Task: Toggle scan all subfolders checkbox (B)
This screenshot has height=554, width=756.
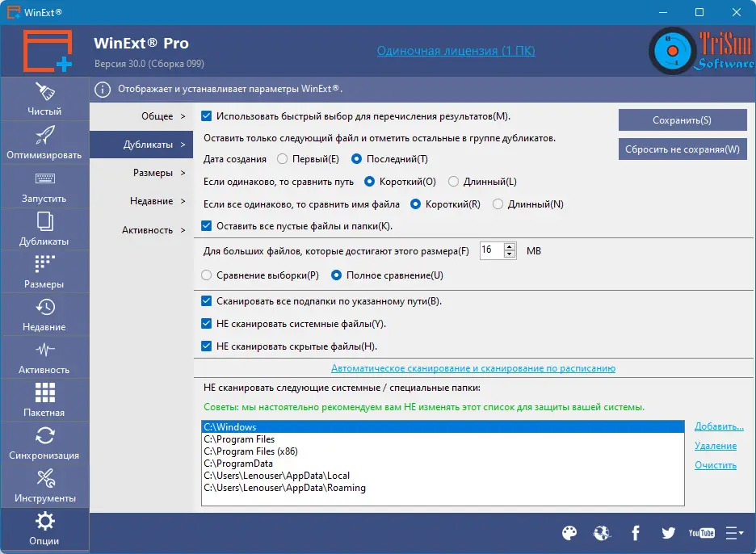Action: click(206, 301)
